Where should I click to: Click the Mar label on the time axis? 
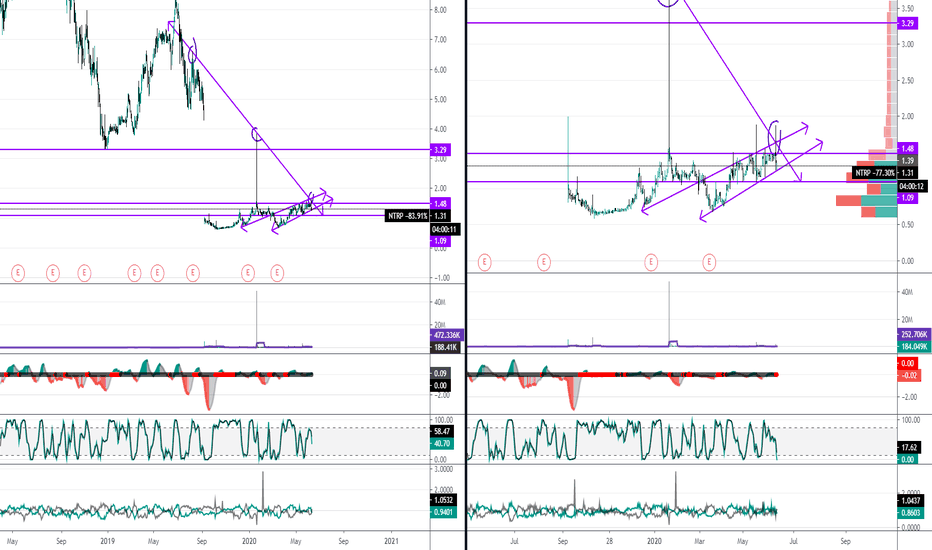(x=700, y=542)
